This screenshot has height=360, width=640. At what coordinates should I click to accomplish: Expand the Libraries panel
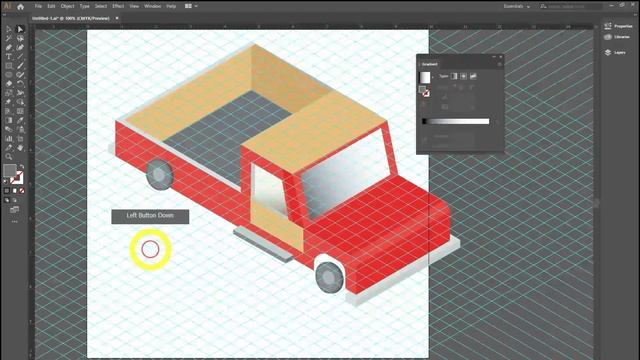tap(617, 37)
